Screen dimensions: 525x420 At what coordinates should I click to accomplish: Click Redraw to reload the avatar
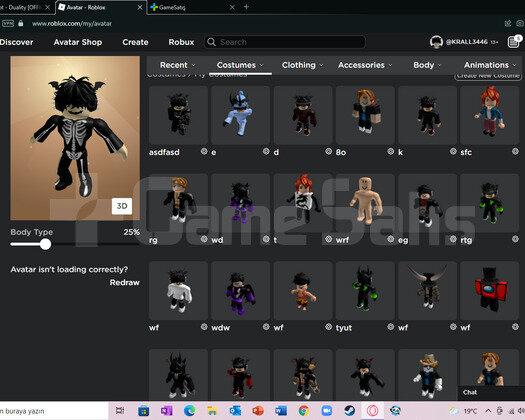125,282
